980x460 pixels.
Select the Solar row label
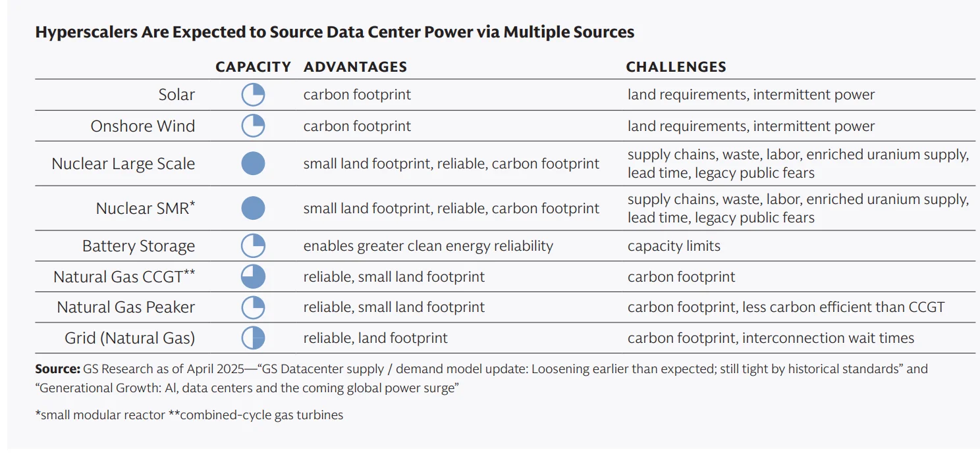[x=177, y=95]
